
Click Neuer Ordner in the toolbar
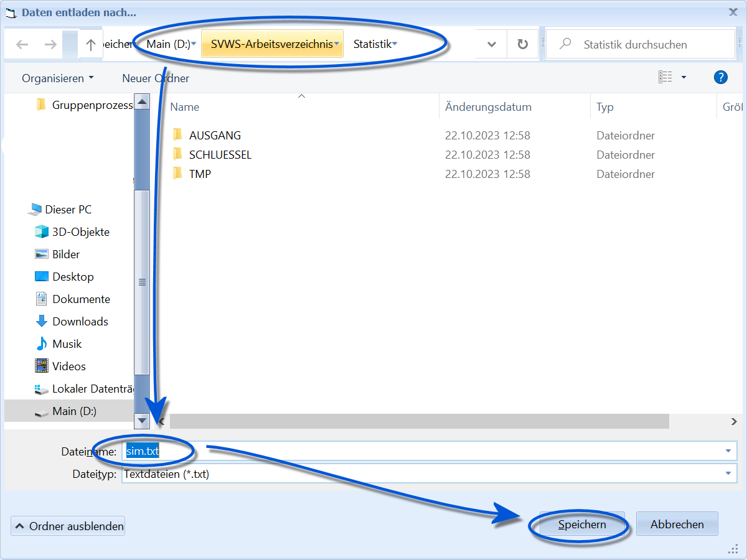[156, 78]
